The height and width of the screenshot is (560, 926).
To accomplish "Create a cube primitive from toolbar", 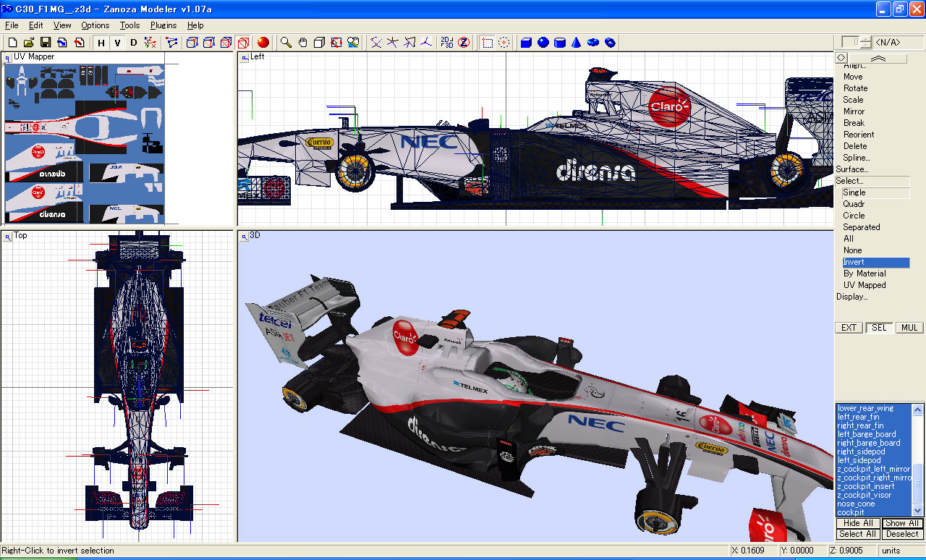I will tap(526, 43).
